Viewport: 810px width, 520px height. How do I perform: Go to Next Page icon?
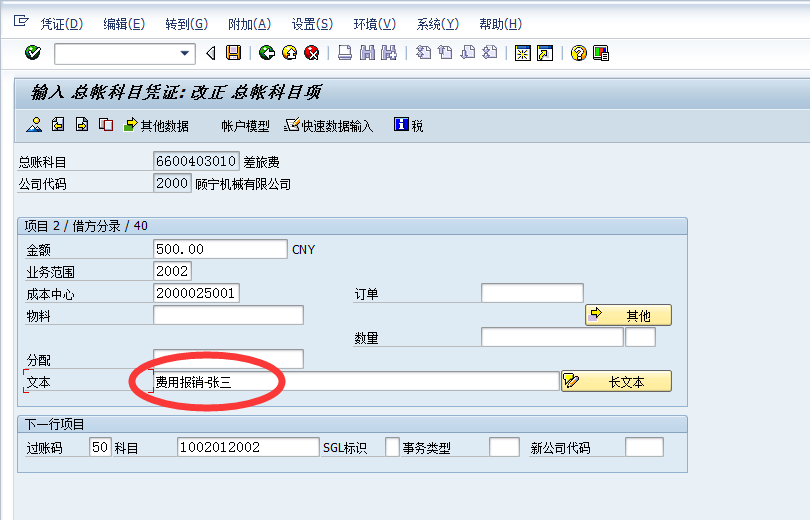[468, 53]
